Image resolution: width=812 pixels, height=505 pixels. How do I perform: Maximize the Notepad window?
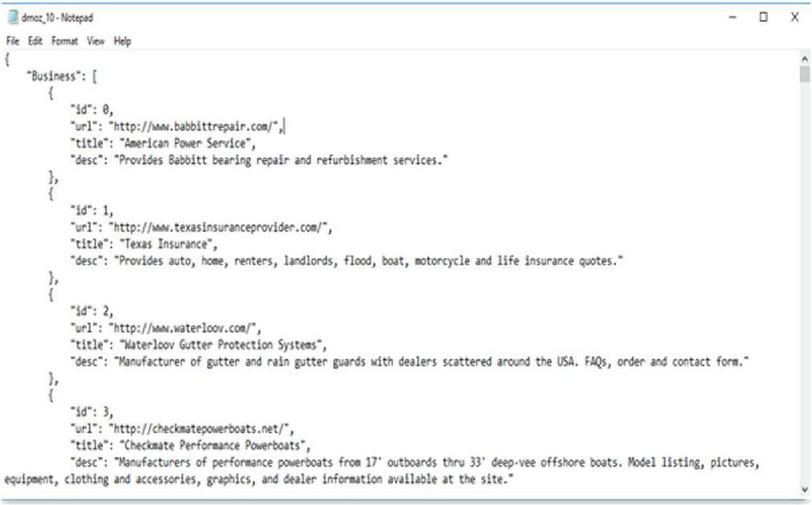point(763,17)
